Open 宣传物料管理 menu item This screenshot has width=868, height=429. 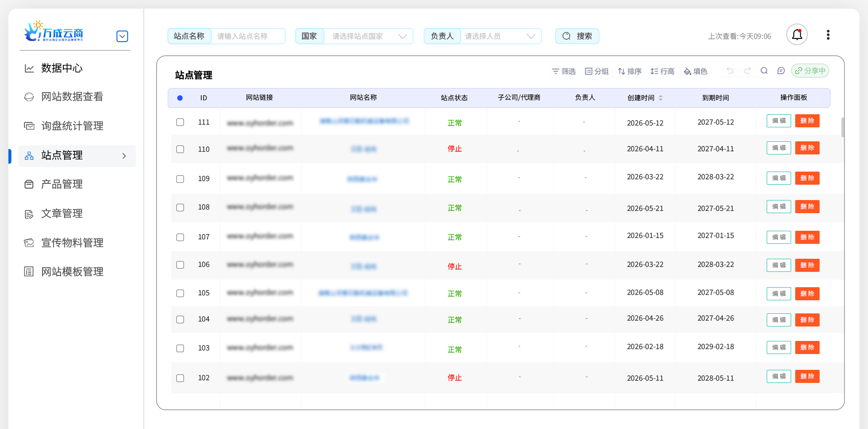tap(72, 243)
